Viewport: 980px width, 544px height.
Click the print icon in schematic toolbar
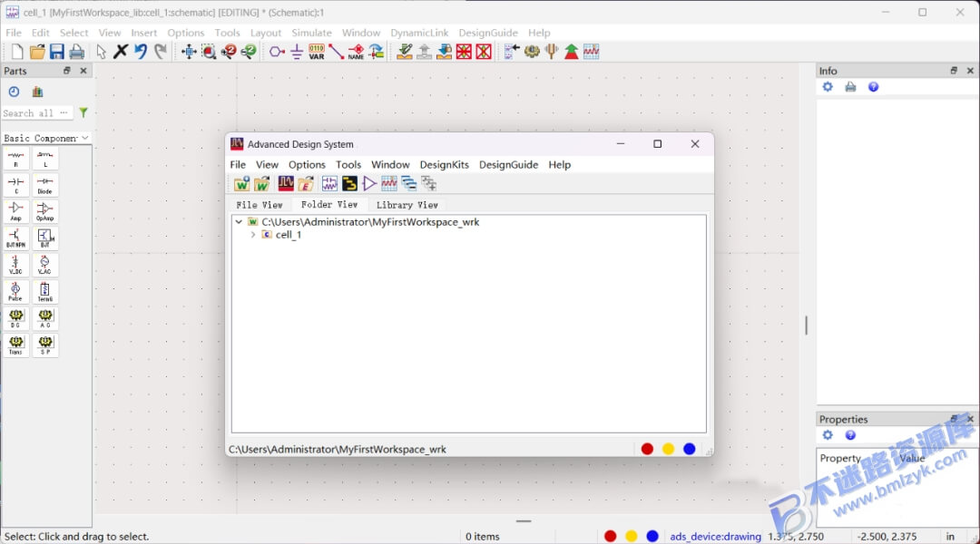point(77,52)
